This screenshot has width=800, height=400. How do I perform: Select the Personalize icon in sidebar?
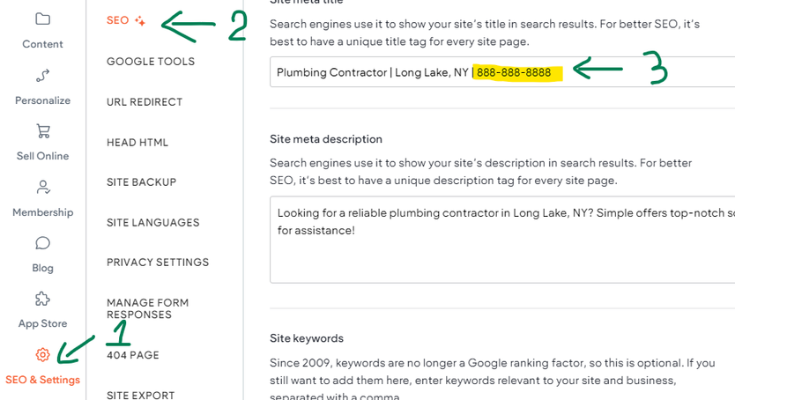42,76
